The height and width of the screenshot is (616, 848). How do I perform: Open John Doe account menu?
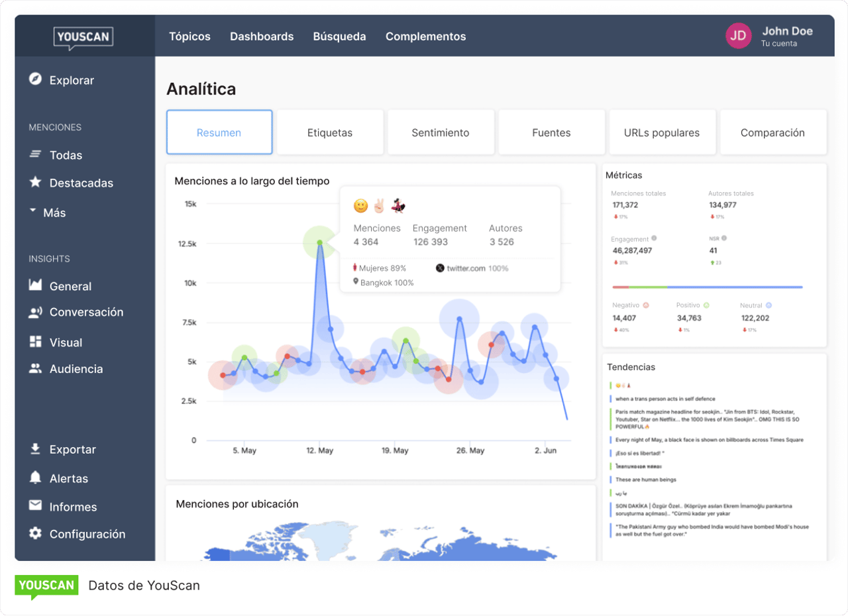(770, 36)
